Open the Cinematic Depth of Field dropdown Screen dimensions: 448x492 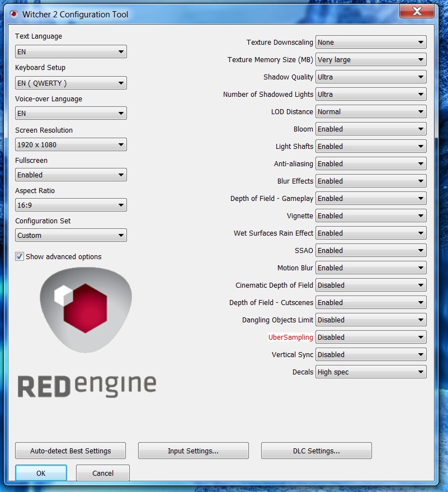371,285
